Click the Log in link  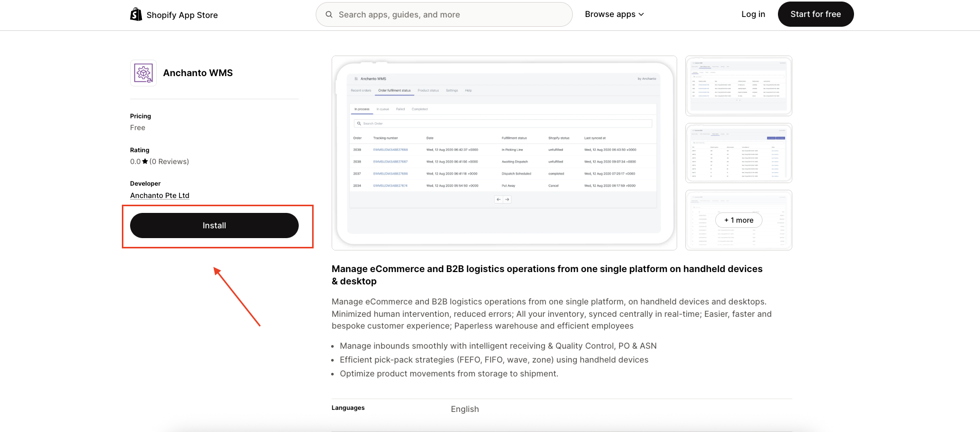tap(753, 14)
